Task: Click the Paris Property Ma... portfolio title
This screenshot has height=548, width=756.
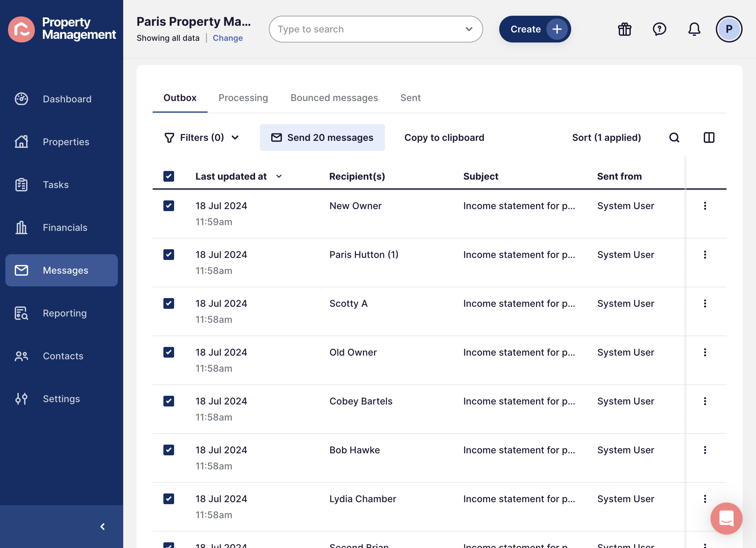Action: click(x=194, y=21)
